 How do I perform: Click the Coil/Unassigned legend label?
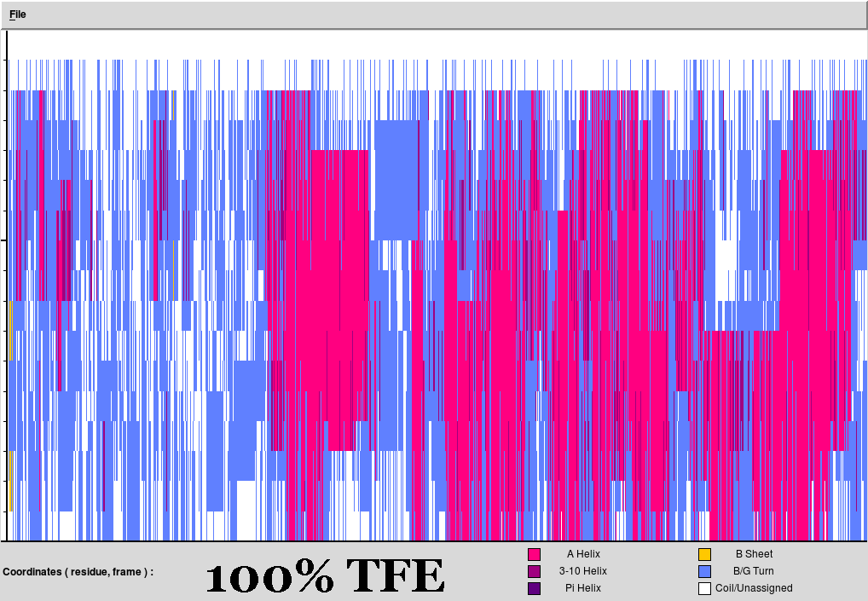(754, 588)
